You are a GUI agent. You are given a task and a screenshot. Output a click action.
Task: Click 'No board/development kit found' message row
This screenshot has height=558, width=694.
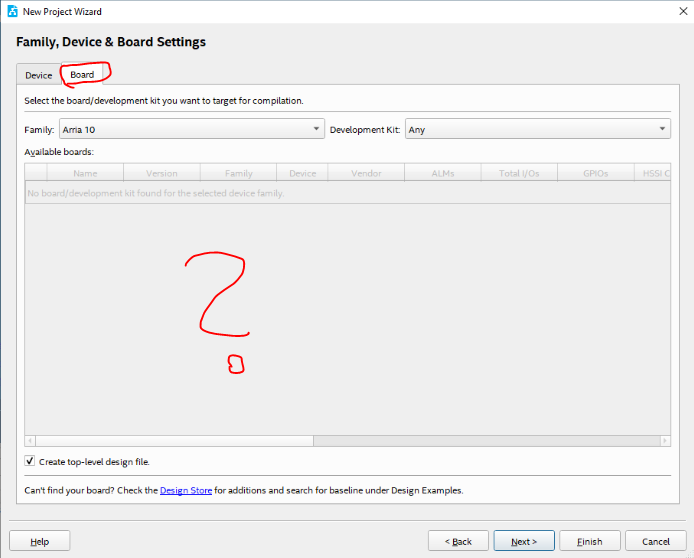click(348, 193)
